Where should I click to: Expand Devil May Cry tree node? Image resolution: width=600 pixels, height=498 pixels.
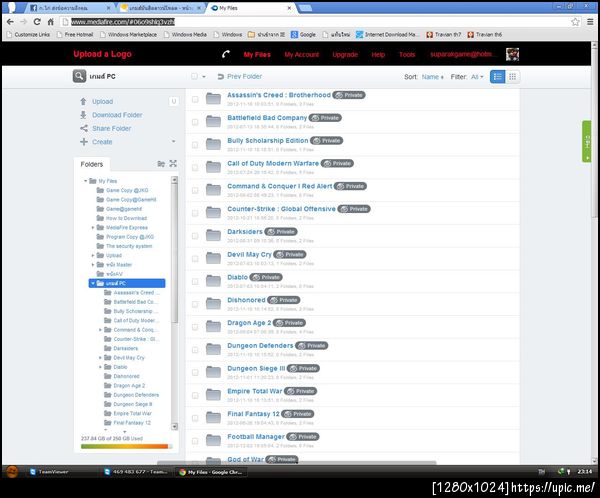(x=100, y=358)
